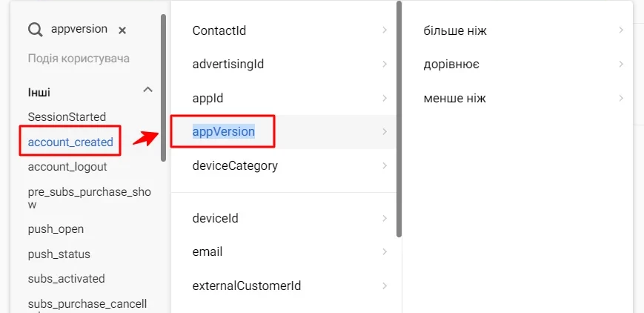644x313 pixels.
Task: Expand the advertisingId parameter arrow
Action: 385,65
